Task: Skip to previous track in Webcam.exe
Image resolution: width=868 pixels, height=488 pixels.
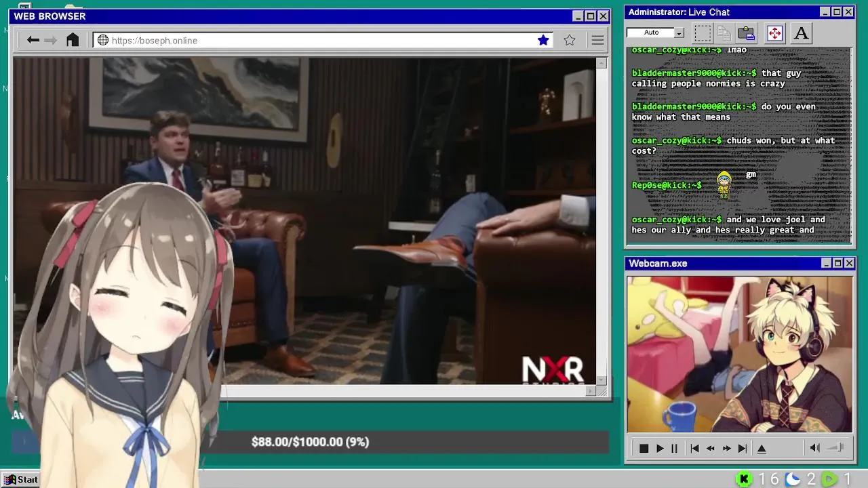Action: [x=694, y=448]
